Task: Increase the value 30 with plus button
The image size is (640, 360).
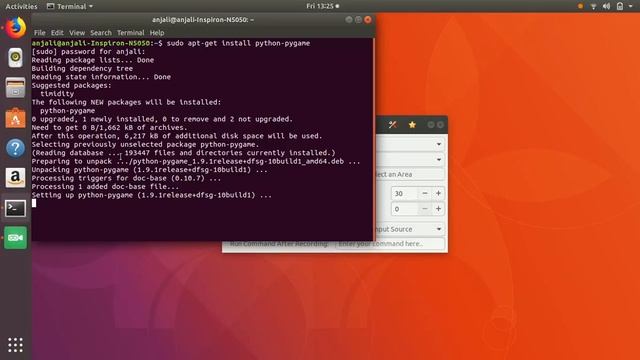Action: coord(438,193)
